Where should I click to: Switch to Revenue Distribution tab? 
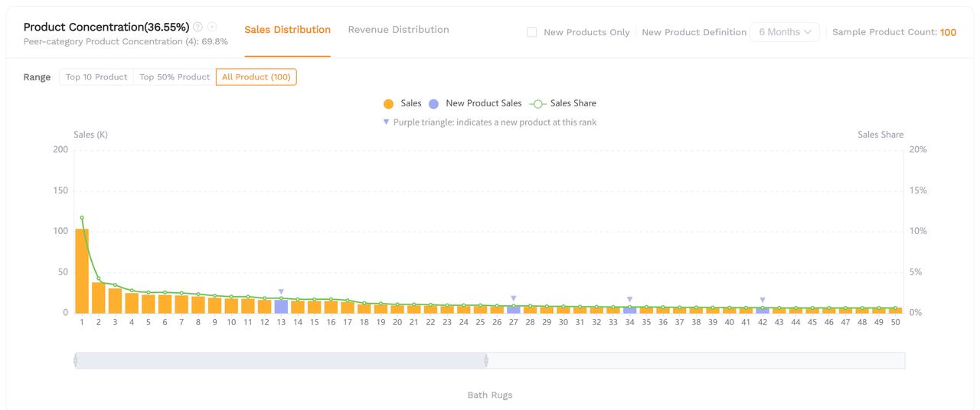(398, 30)
